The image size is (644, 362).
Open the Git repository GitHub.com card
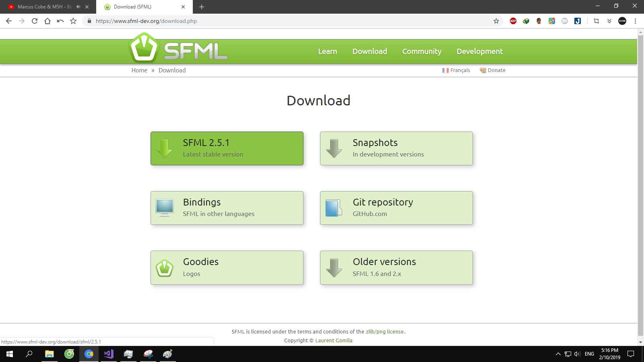(x=396, y=208)
